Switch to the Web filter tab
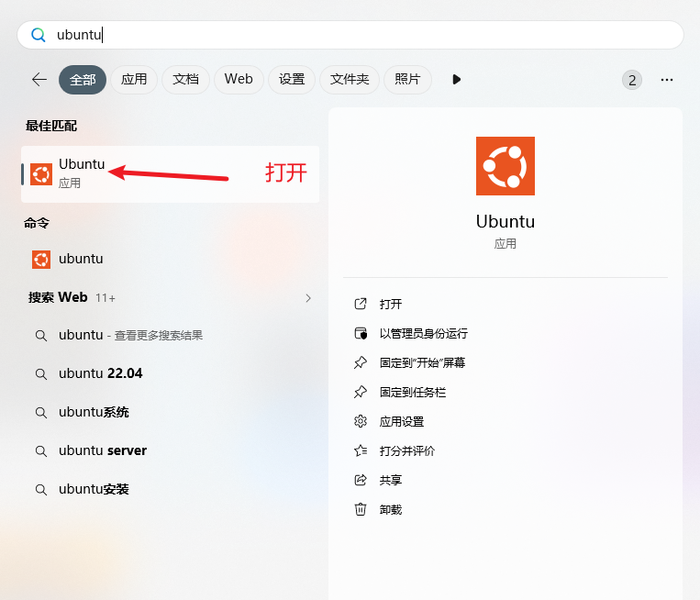Image resolution: width=700 pixels, height=600 pixels. 239,80
